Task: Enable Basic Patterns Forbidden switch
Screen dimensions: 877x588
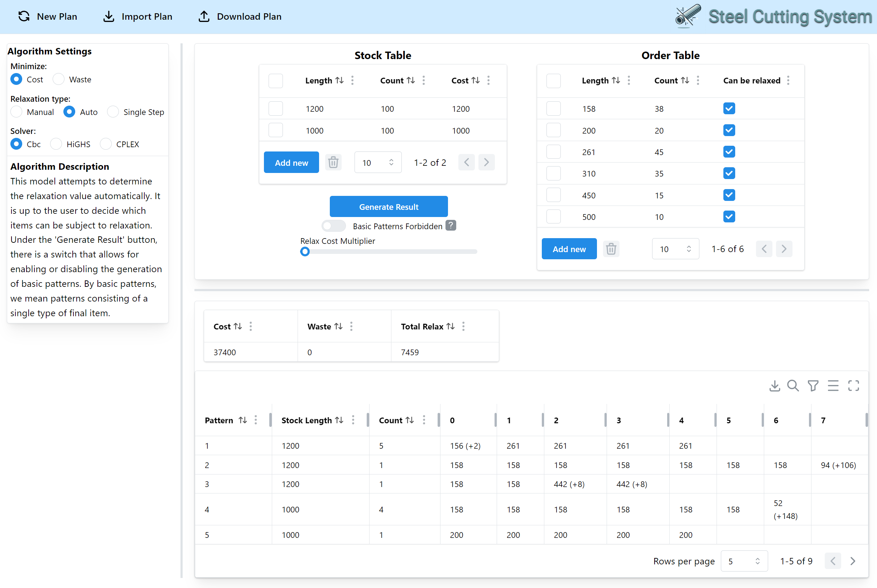Action: pos(333,226)
